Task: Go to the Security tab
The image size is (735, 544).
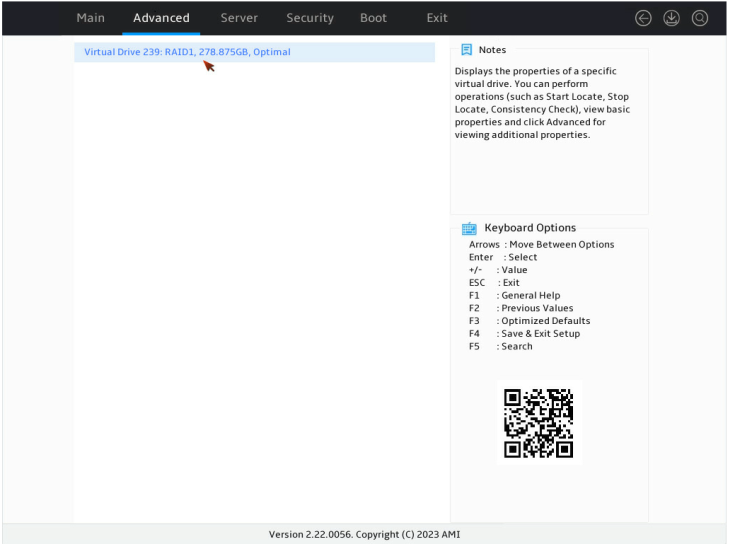Action: pos(310,18)
